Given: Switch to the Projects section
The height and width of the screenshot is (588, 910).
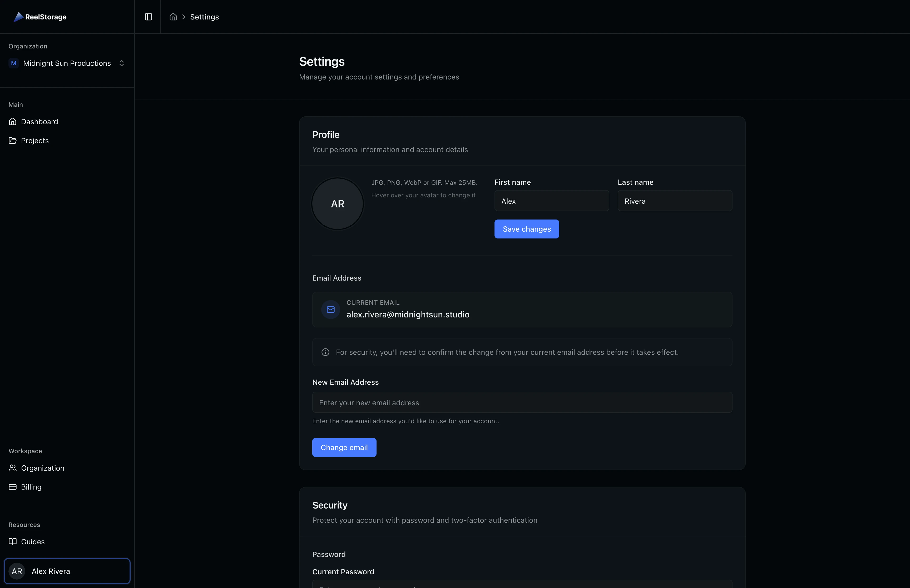Looking at the screenshot, I should tap(34, 140).
